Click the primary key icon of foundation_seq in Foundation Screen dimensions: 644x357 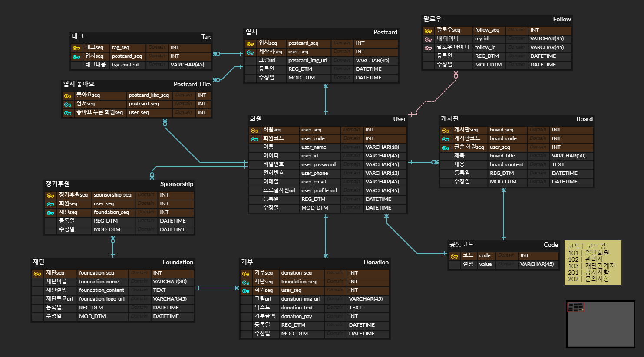pyautogui.click(x=37, y=274)
